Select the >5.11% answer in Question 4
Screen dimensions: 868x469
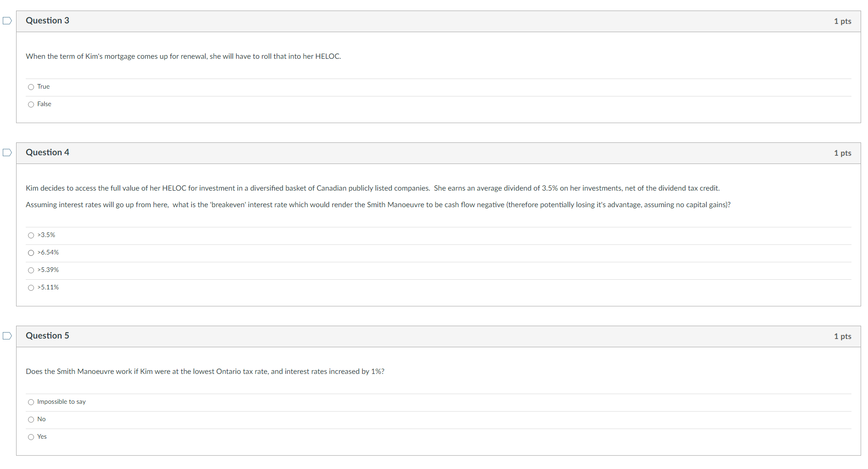coord(30,288)
